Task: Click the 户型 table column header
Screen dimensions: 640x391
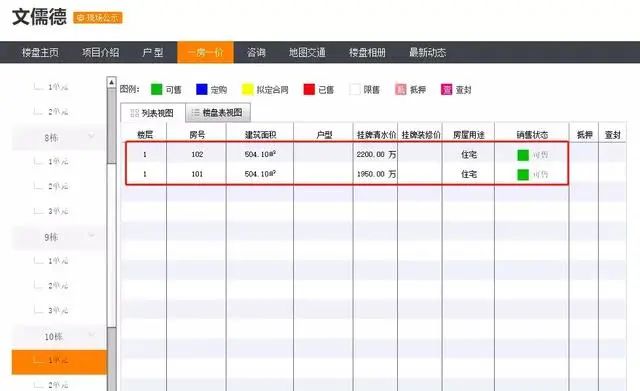Action: 324,135
